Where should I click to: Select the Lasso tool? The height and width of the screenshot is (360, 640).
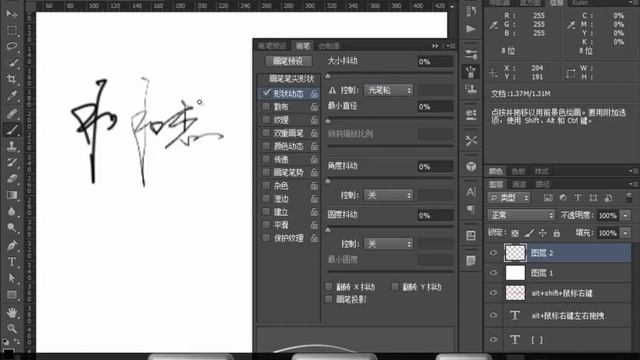point(12,46)
